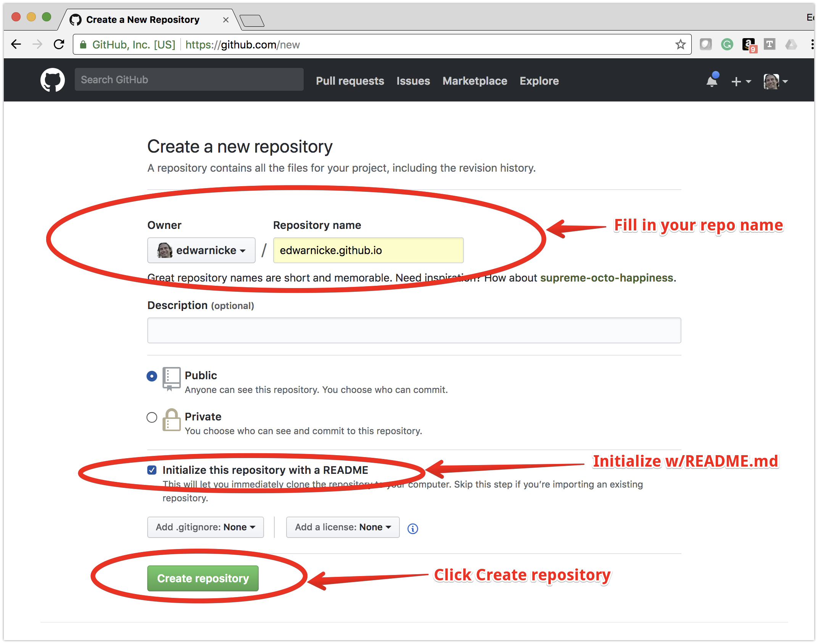Open a new browser tab
The height and width of the screenshot is (644, 818).
click(252, 21)
